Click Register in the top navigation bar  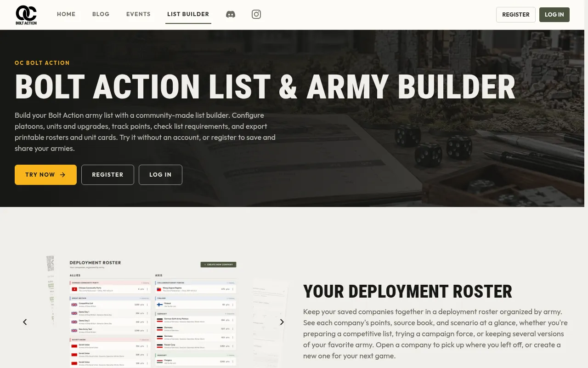516,15
